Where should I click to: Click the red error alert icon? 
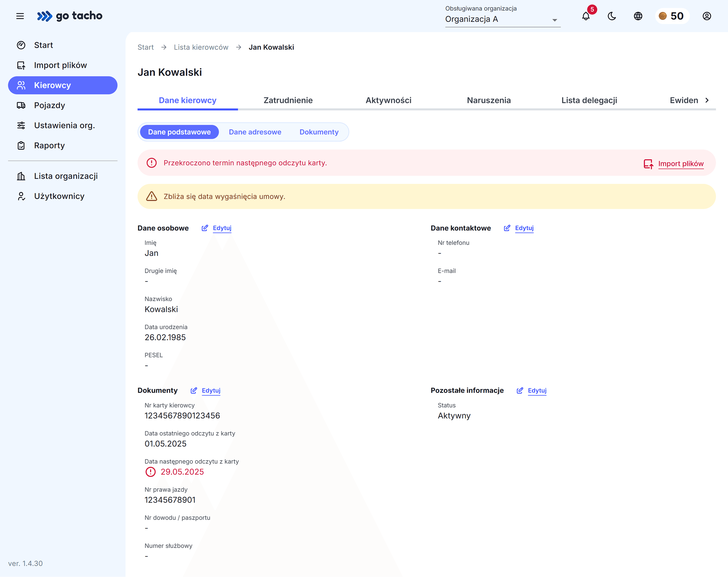point(152,163)
